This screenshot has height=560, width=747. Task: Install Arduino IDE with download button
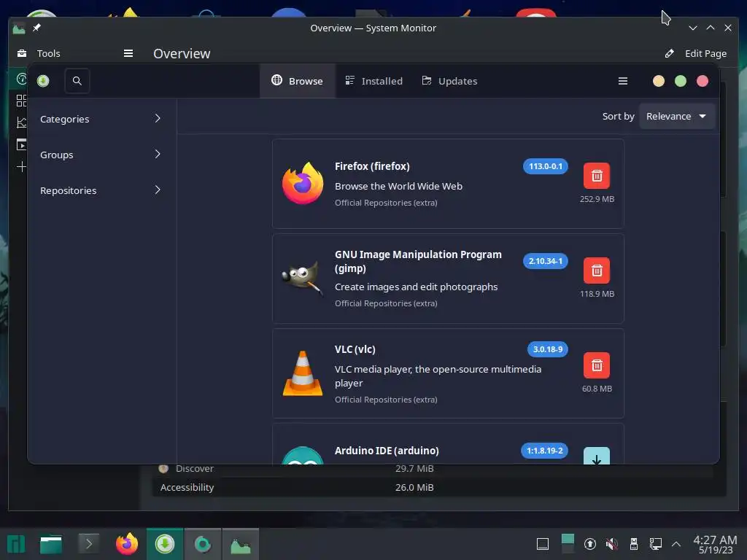pyautogui.click(x=597, y=456)
